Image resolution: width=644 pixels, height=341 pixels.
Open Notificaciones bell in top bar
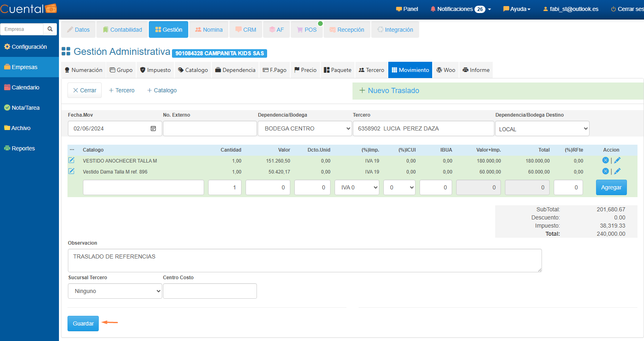pos(433,9)
